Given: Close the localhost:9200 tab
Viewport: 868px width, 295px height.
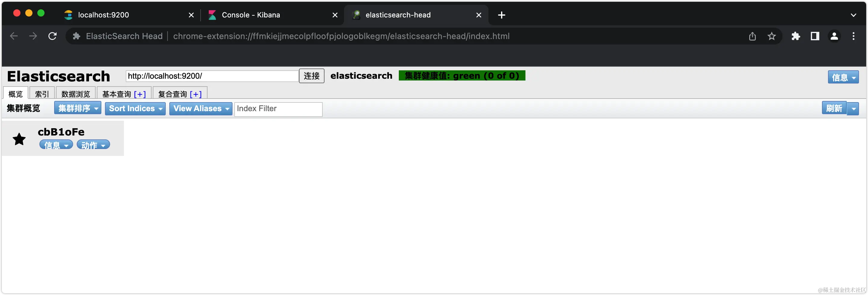Looking at the screenshot, I should pyautogui.click(x=191, y=15).
